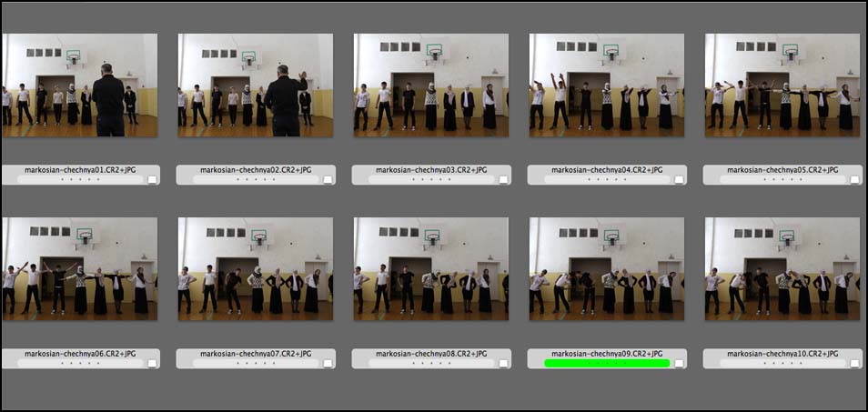This screenshot has height=412, width=868.
Task: Enable the markosian-chechnya03 checkbox
Action: point(503,180)
